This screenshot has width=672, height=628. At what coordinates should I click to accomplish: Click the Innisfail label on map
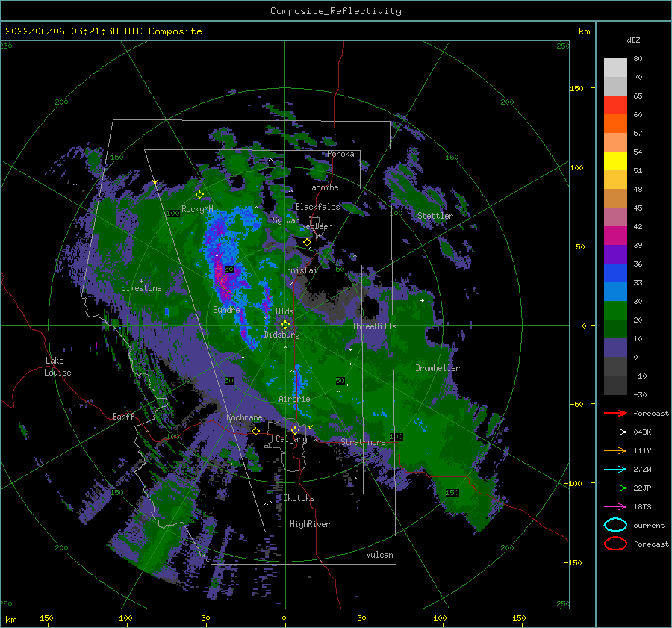302,270
